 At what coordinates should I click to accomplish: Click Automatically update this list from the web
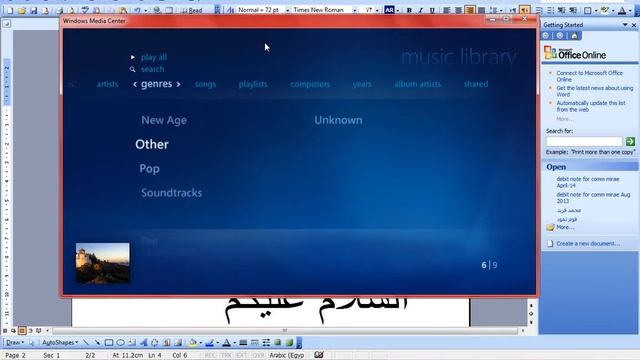click(x=591, y=106)
